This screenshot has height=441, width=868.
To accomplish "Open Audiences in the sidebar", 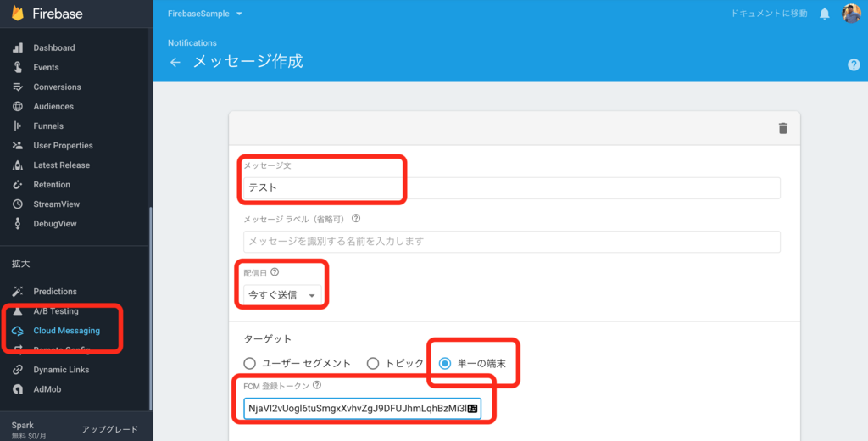I will pos(53,106).
